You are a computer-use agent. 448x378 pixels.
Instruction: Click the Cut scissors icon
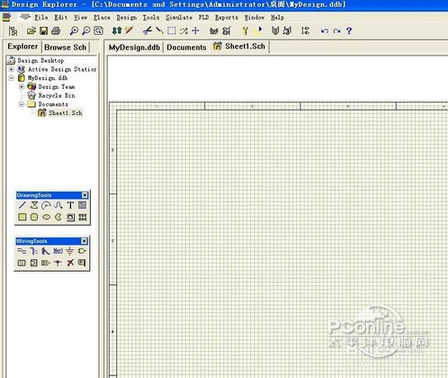pos(147,31)
